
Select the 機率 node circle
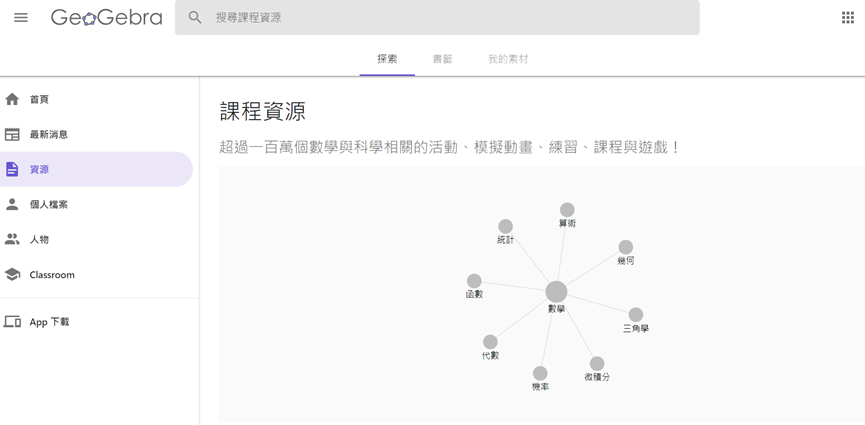tap(540, 374)
